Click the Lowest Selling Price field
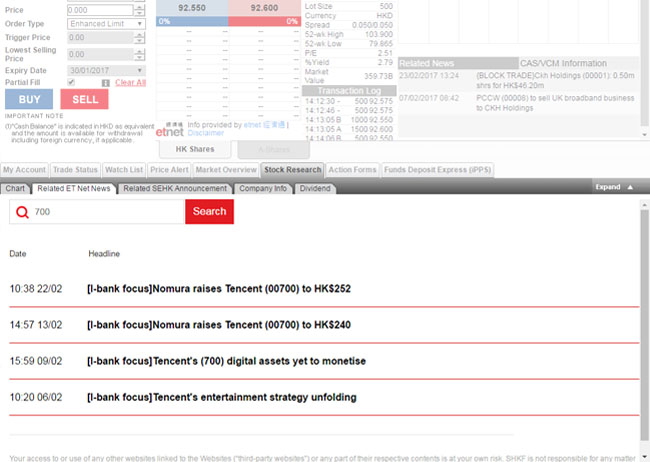Image resolution: width=650 pixels, height=462 pixels. [x=100, y=54]
